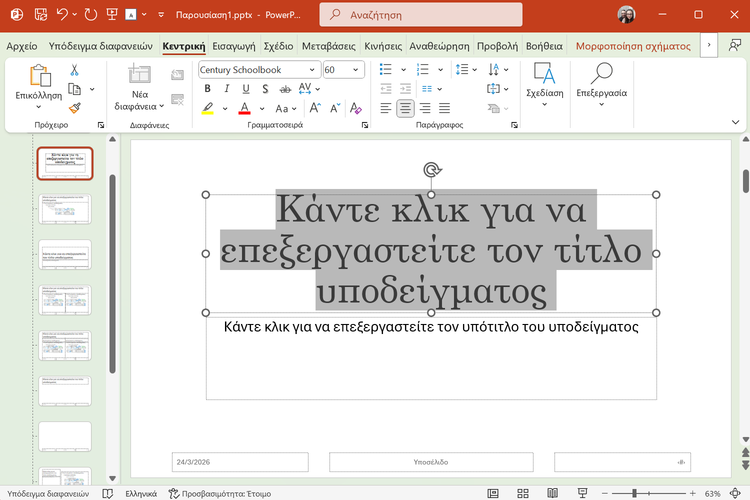Click the bulleted list icon
Image resolution: width=750 pixels, height=500 pixels.
(x=386, y=70)
